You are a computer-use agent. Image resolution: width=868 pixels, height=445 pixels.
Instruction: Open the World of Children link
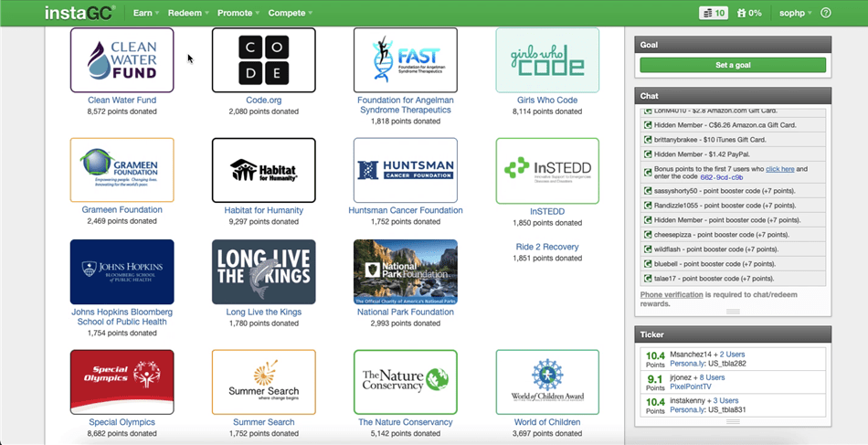(547, 422)
